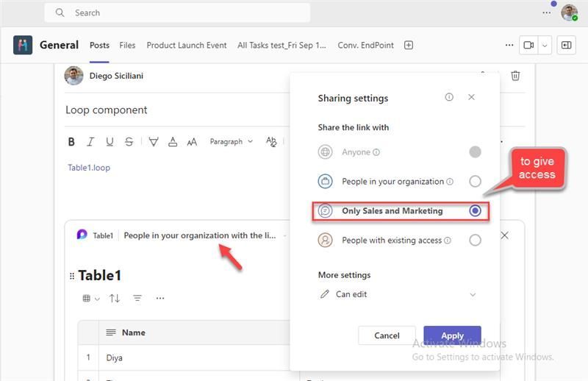Open the meeting options dropdown chevron
Image resolution: width=588 pixels, height=381 pixels.
545,45
